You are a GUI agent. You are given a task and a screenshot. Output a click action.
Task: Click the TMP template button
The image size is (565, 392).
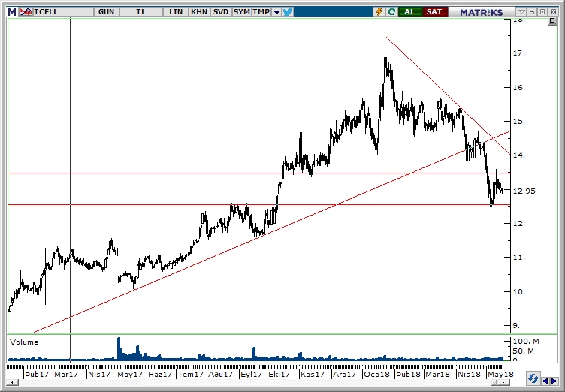(x=261, y=12)
